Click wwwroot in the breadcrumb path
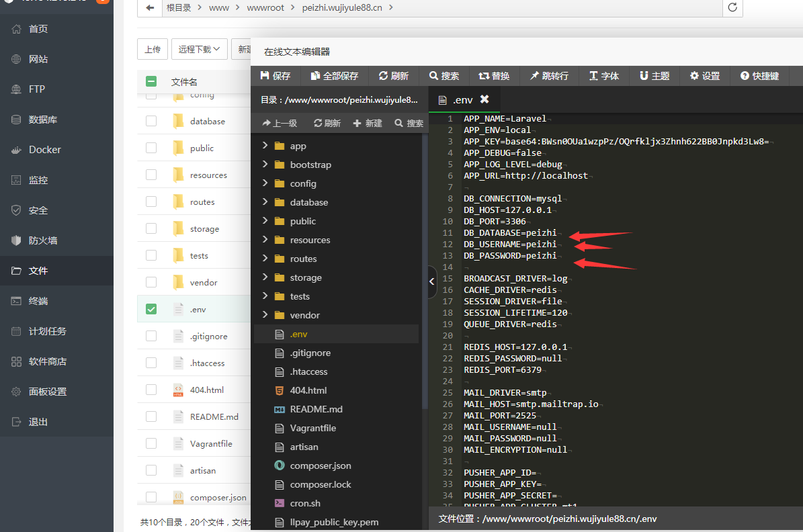Screen dimensions: 803x532 pyautogui.click(x=265, y=7)
